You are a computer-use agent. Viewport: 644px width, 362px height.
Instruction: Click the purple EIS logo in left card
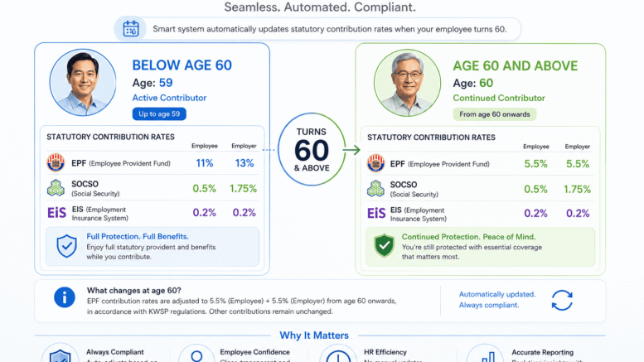point(56,213)
